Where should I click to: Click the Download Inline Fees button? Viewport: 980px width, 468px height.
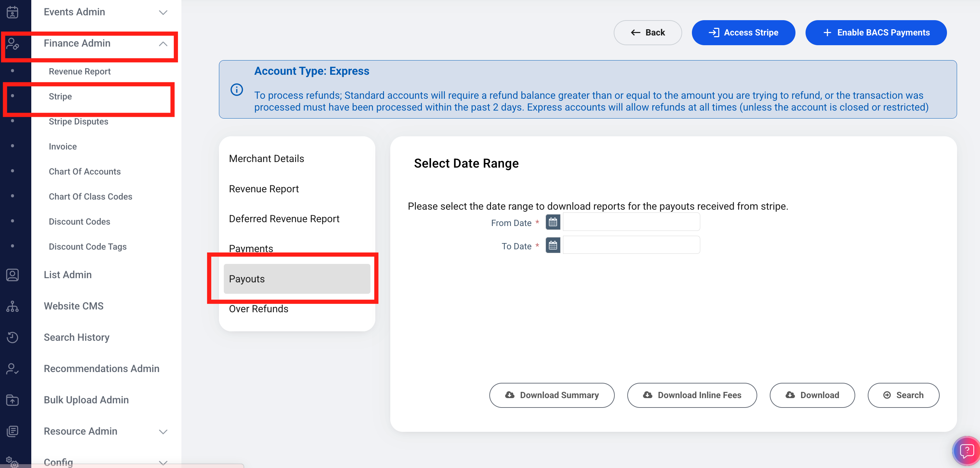click(x=692, y=395)
